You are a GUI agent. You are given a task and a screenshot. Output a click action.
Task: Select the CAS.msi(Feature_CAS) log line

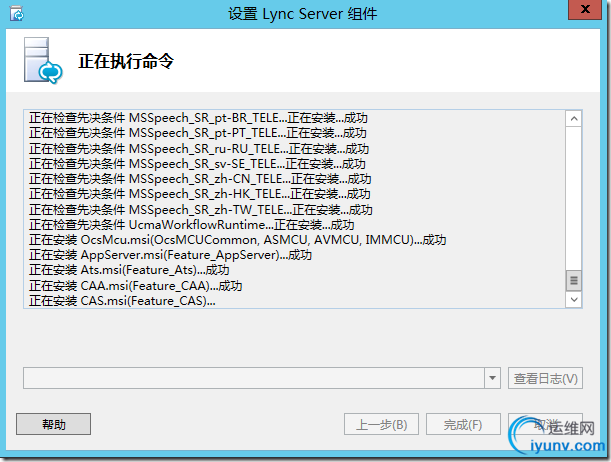point(122,301)
